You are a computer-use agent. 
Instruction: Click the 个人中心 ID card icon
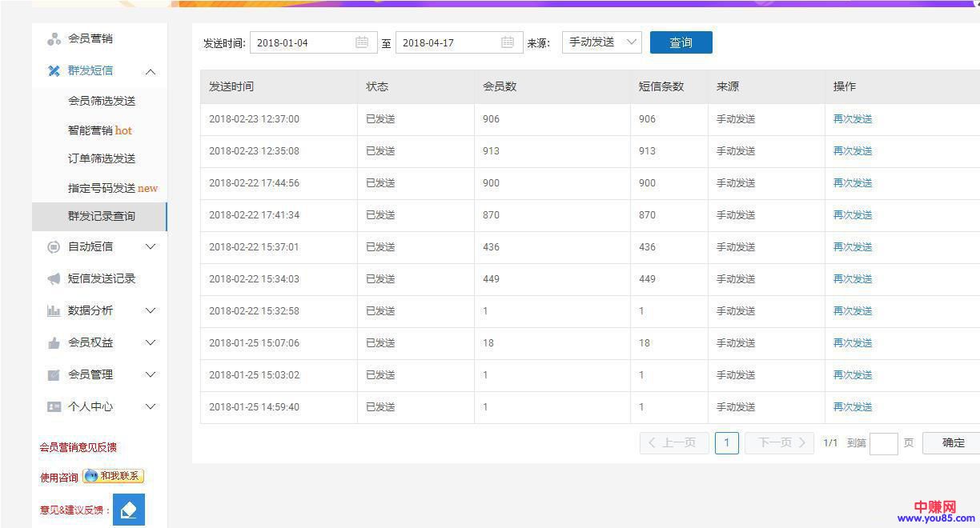(x=54, y=406)
